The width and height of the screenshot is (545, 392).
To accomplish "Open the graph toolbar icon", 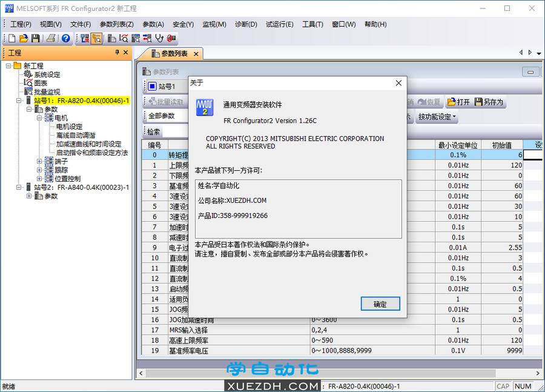I will (124, 38).
